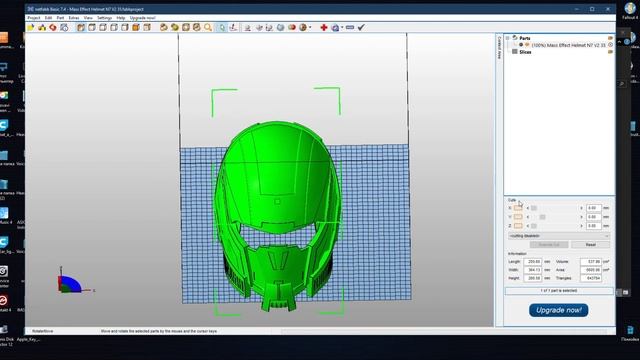Click the Add part toolbar icon
The width and height of the screenshot is (640, 360).
(x=42, y=27)
